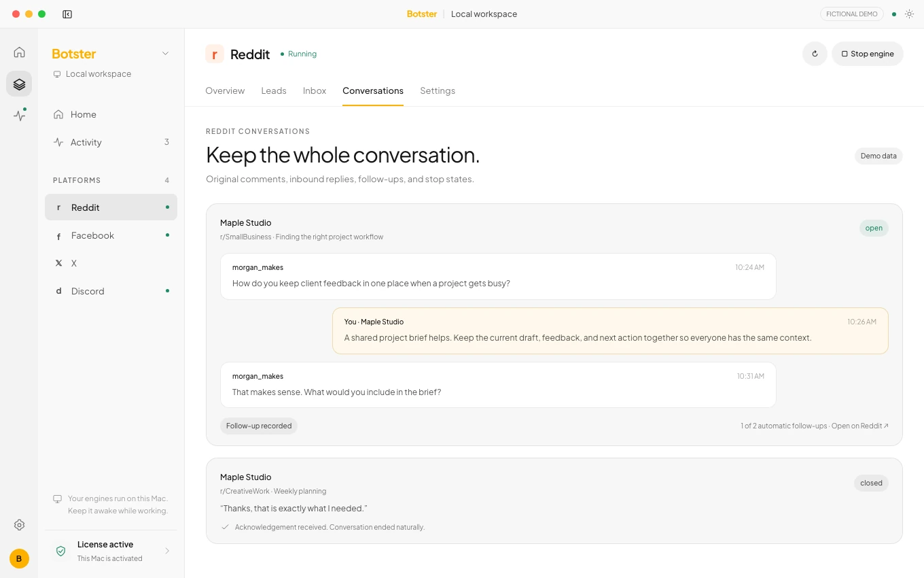Click the Botster title bar name
924x578 pixels.
422,14
